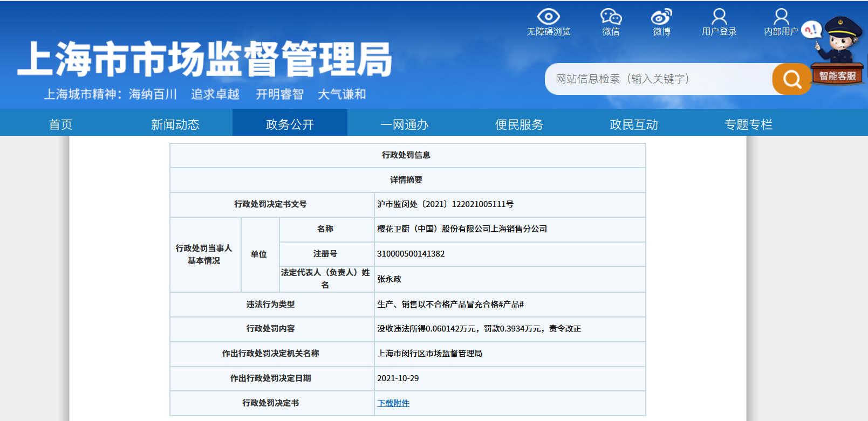Image resolution: width=868 pixels, height=421 pixels.
Task: Select the document number 沪市监闵处〔2021〕122021005111号
Action: pyautogui.click(x=446, y=204)
